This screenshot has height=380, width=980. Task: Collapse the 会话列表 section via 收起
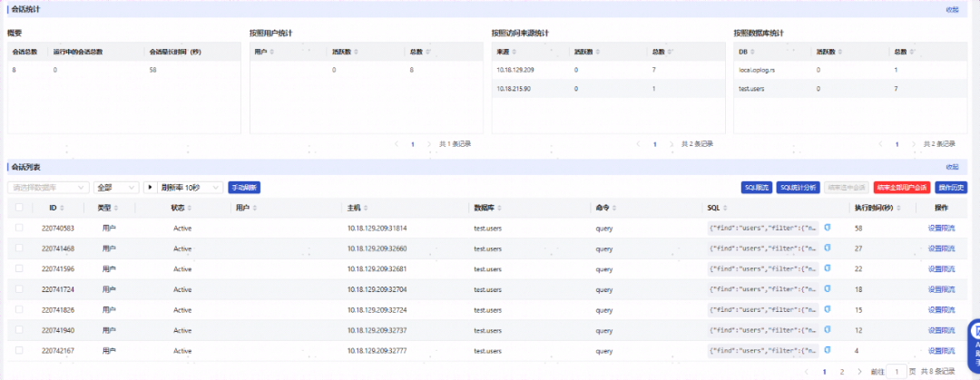pyautogui.click(x=952, y=167)
